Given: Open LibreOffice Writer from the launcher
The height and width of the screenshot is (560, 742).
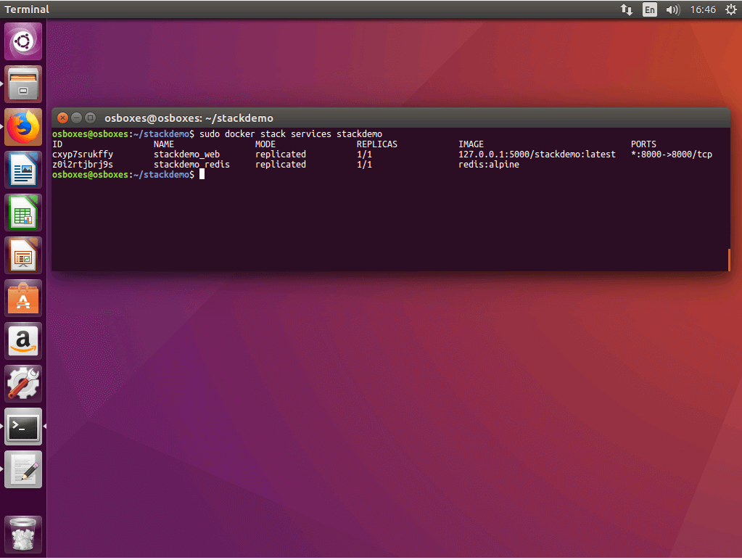Looking at the screenshot, I should (x=23, y=170).
